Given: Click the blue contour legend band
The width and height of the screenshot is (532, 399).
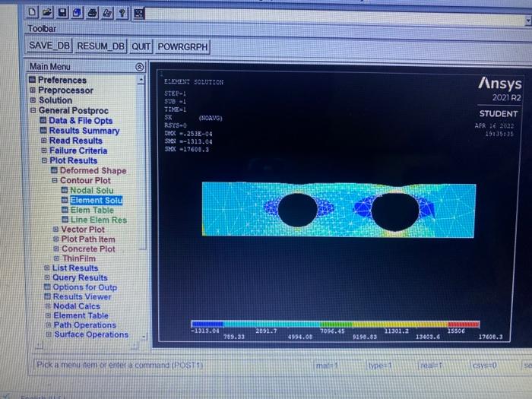Looking at the screenshot, I should coord(207,323).
